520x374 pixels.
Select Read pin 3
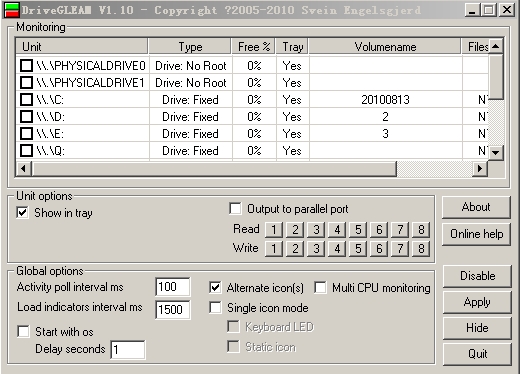point(316,230)
